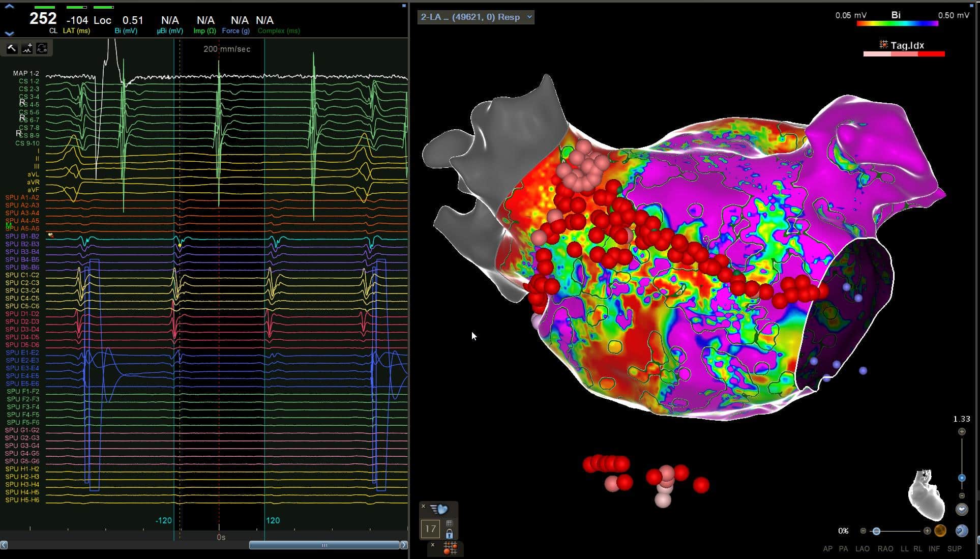
Task: Select the hammer tool icon
Action: pyautogui.click(x=11, y=48)
